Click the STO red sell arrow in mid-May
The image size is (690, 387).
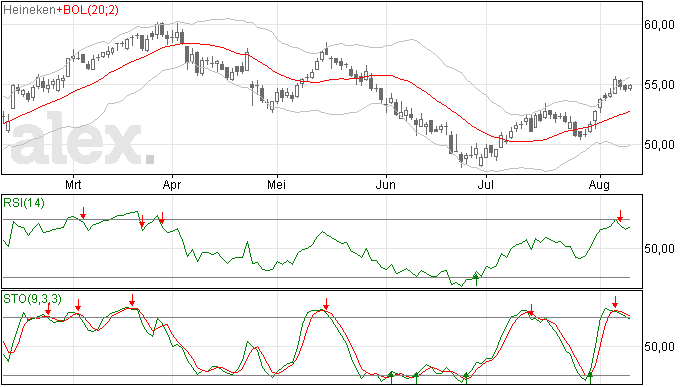click(326, 304)
